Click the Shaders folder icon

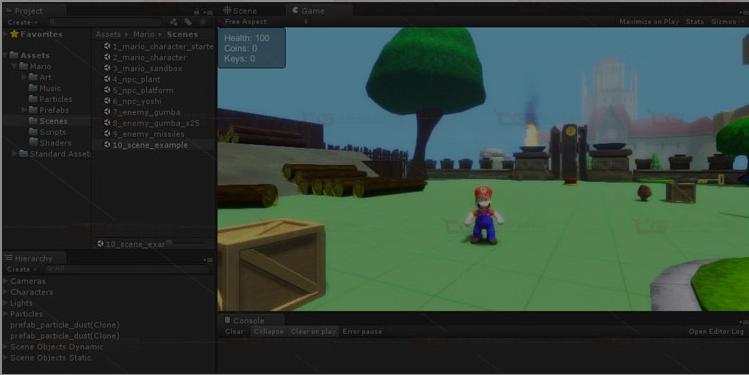33,143
